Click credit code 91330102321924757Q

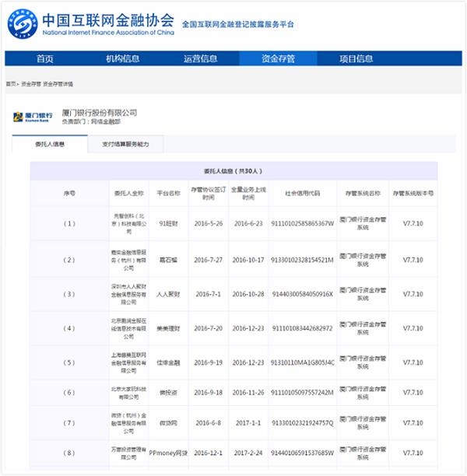coord(303,423)
